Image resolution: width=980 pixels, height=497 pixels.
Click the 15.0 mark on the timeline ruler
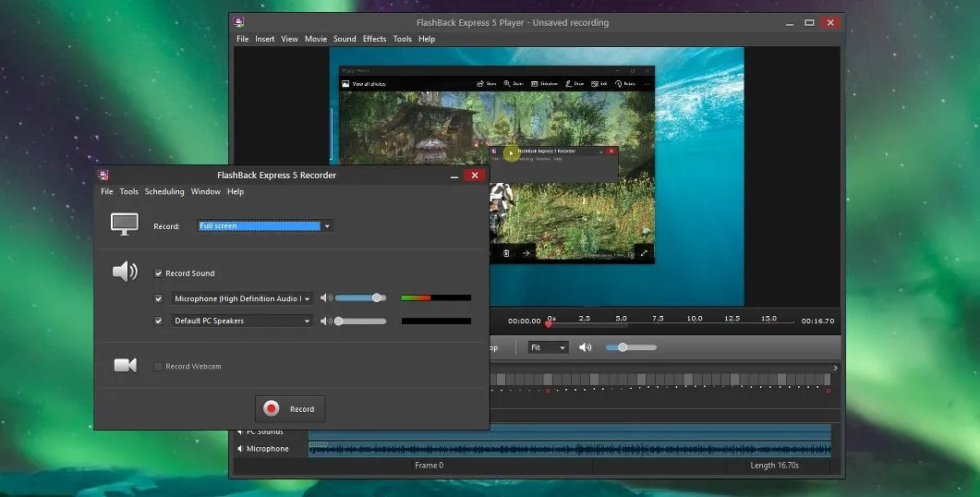click(x=768, y=318)
